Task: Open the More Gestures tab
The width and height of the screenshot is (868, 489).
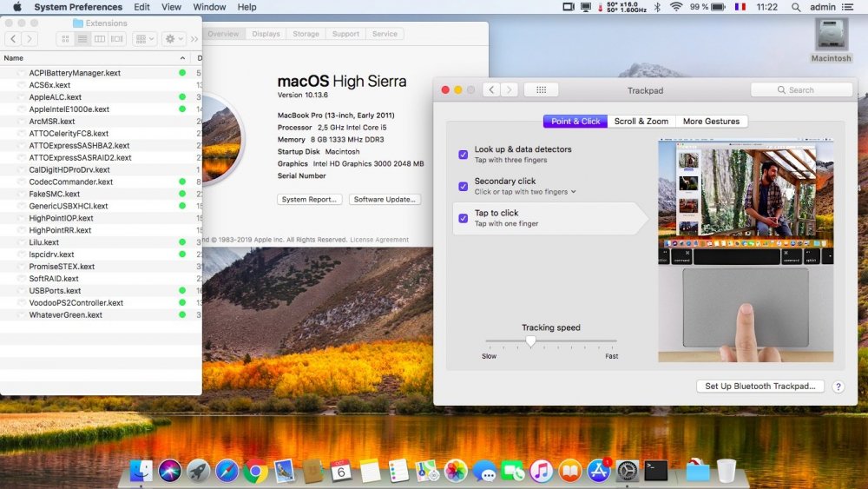Action: coord(711,122)
